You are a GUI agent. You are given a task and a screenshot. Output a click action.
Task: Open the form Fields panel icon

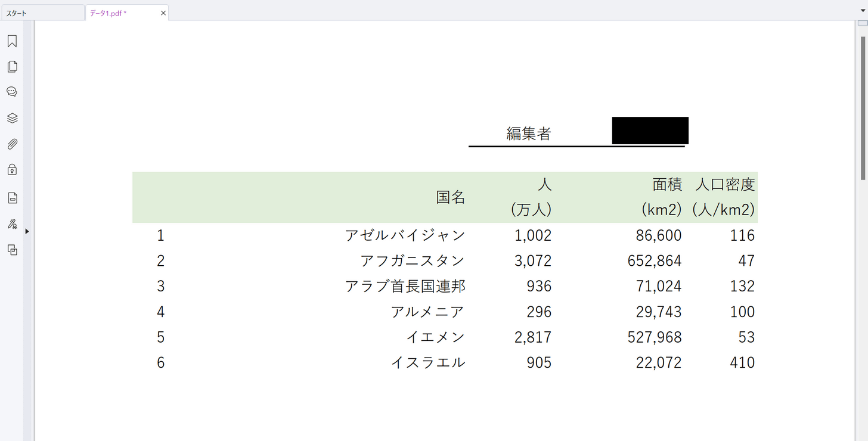[12, 198]
